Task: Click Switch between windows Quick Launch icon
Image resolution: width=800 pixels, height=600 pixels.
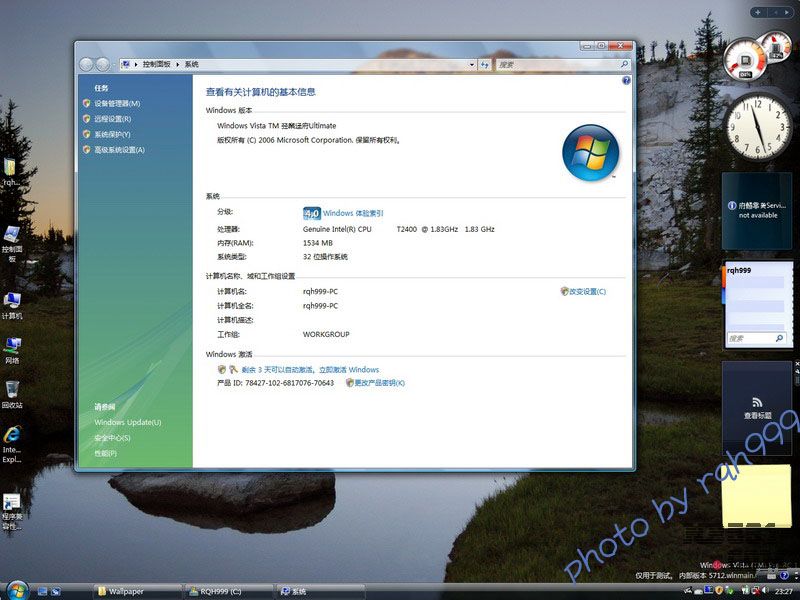Action: [x=56, y=591]
